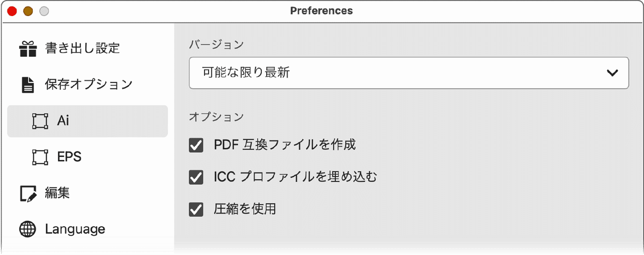This screenshot has width=644, height=255.
Task: Toggle the PDF 互換ファイルを作成 checkbox
Action: pyautogui.click(x=196, y=145)
